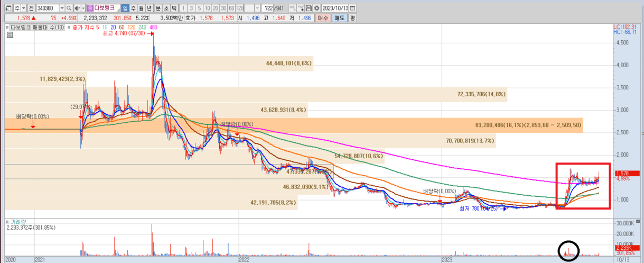Open the calendar date picker icon
Image resolution: width=644 pixels, height=263 pixels.
(x=353, y=8)
